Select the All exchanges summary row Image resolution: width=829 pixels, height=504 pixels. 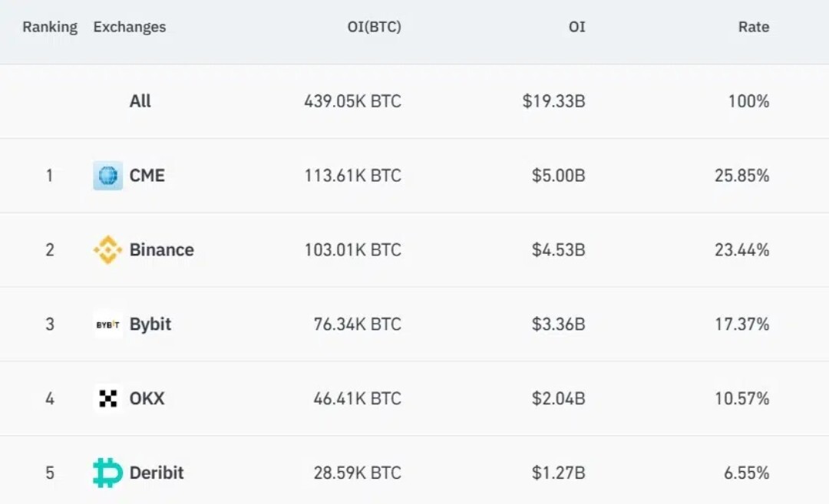414,101
